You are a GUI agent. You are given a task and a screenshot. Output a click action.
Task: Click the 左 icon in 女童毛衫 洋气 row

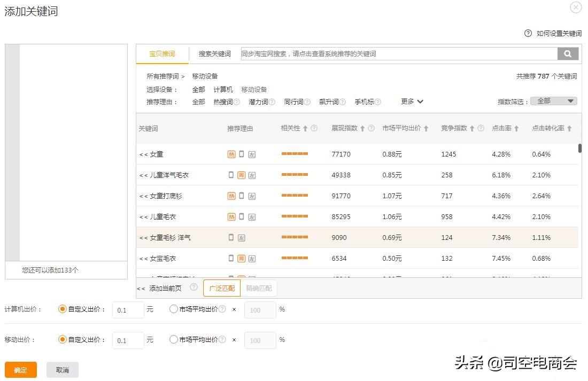[242, 238]
